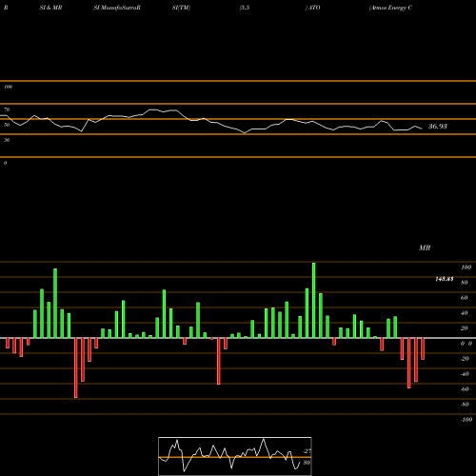Click the longest red MR bar
Screen dimensions: 476x476
pyautogui.click(x=76, y=367)
